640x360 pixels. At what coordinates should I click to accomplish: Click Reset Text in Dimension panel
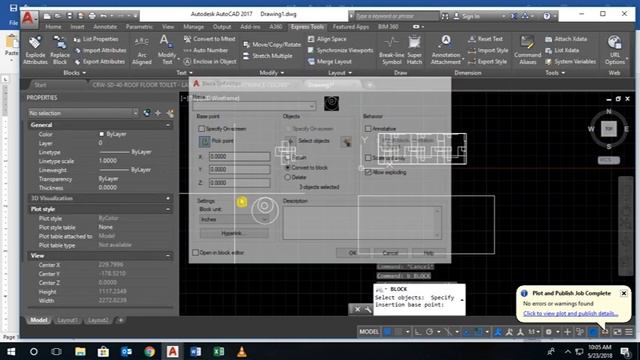coord(485,39)
